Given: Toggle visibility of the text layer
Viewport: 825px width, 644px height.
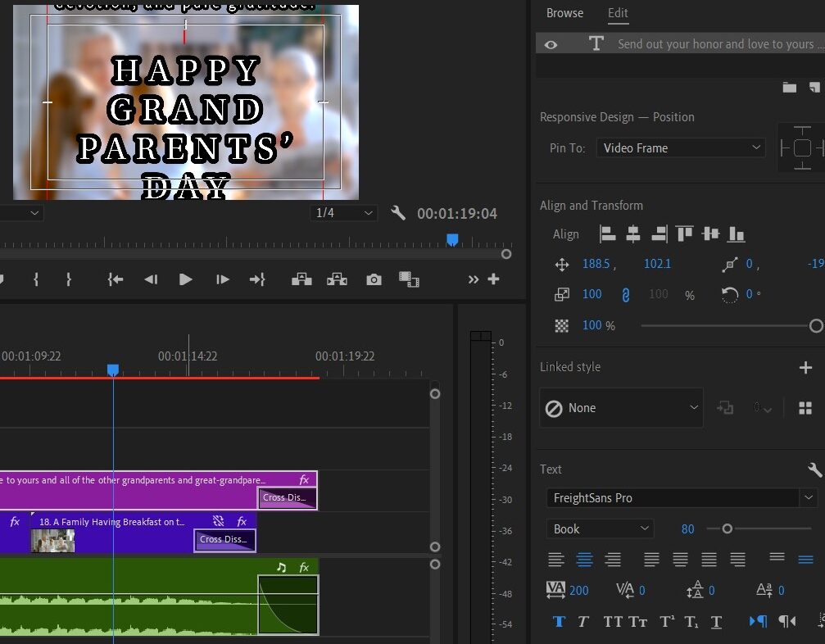Looking at the screenshot, I should point(551,45).
